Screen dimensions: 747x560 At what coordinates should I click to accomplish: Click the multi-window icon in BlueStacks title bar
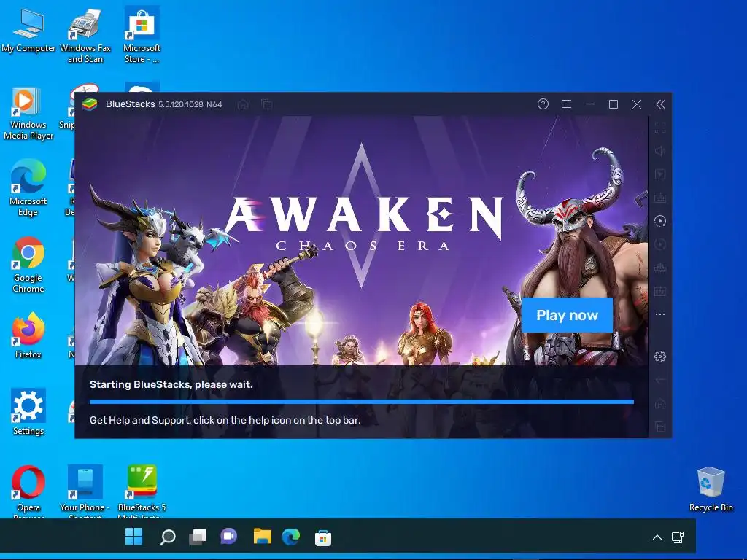(x=267, y=104)
